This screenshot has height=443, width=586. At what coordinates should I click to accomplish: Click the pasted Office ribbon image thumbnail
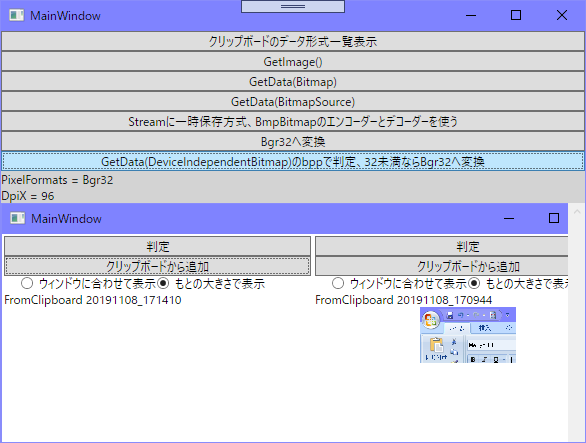(x=468, y=335)
